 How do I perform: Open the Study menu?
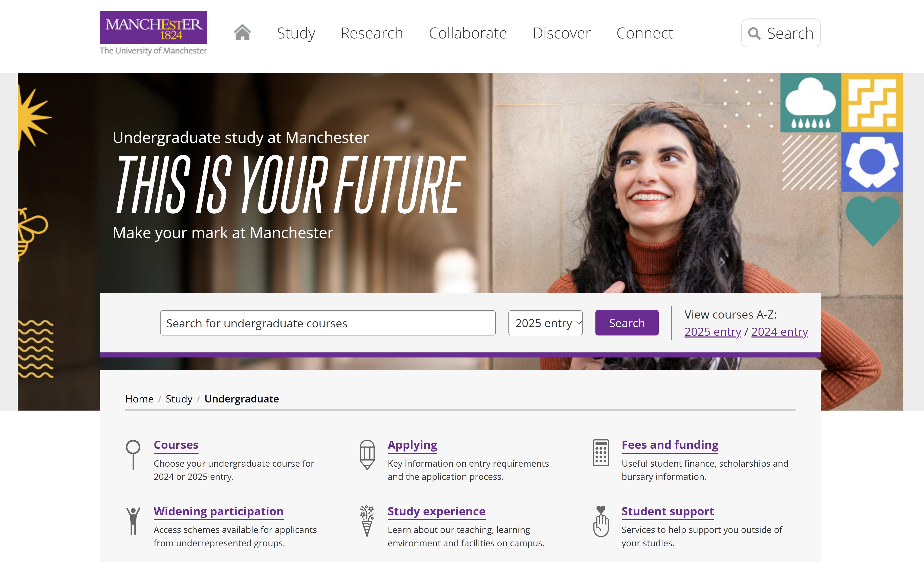tap(296, 33)
